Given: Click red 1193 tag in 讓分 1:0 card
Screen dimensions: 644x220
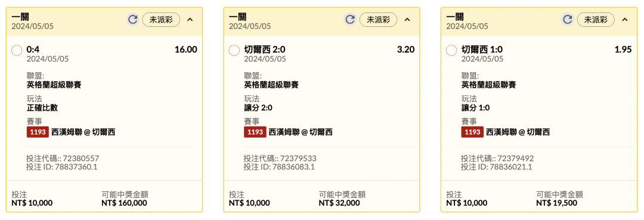Looking at the screenshot, I should pos(472,132).
